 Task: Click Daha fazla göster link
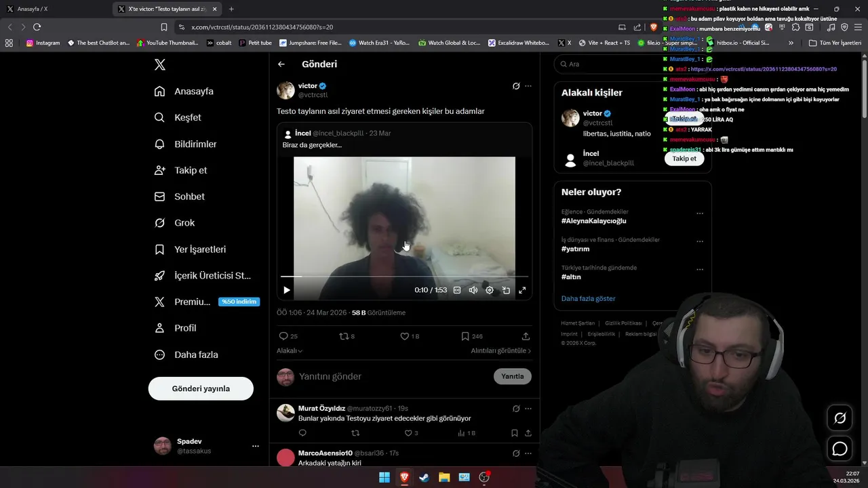(589, 298)
